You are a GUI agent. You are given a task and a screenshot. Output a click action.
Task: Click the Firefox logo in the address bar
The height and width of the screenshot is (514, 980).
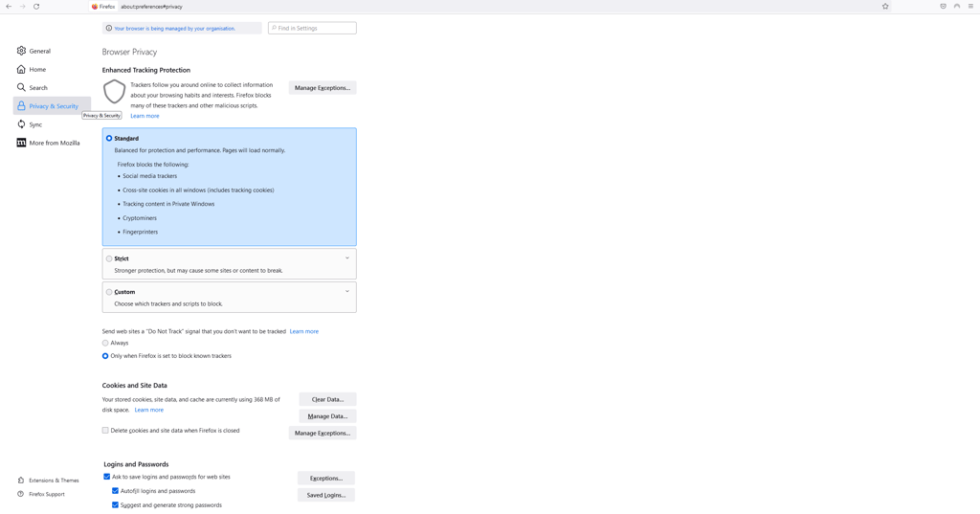95,7
